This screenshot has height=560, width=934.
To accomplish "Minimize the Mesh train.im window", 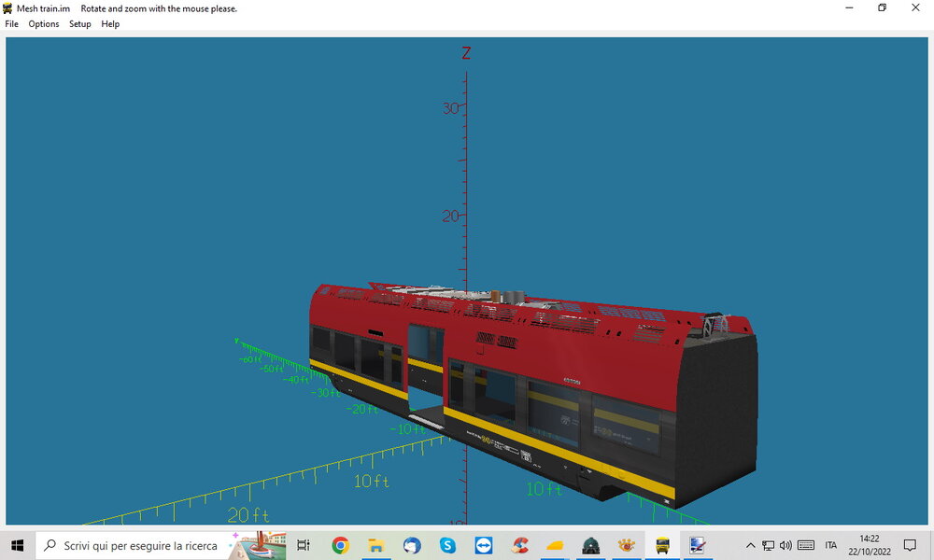I will 849,7.
